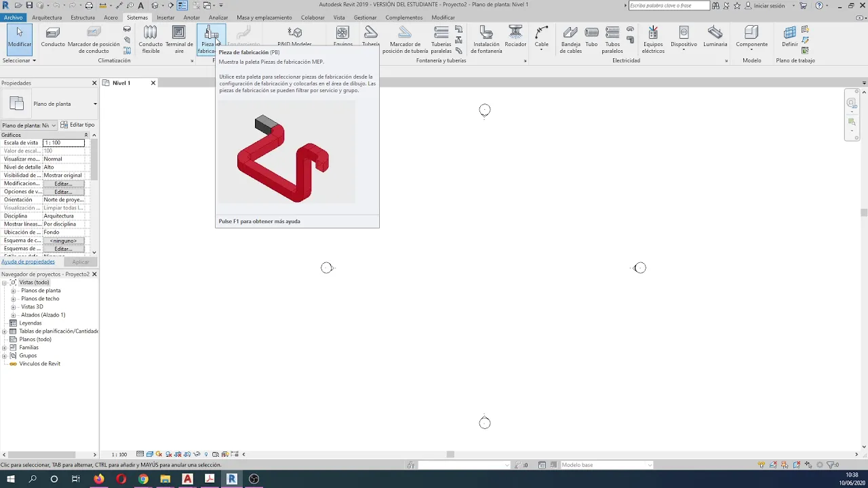This screenshot has height=488, width=868.
Task: Switch to the Analizar tab
Action: (x=218, y=18)
